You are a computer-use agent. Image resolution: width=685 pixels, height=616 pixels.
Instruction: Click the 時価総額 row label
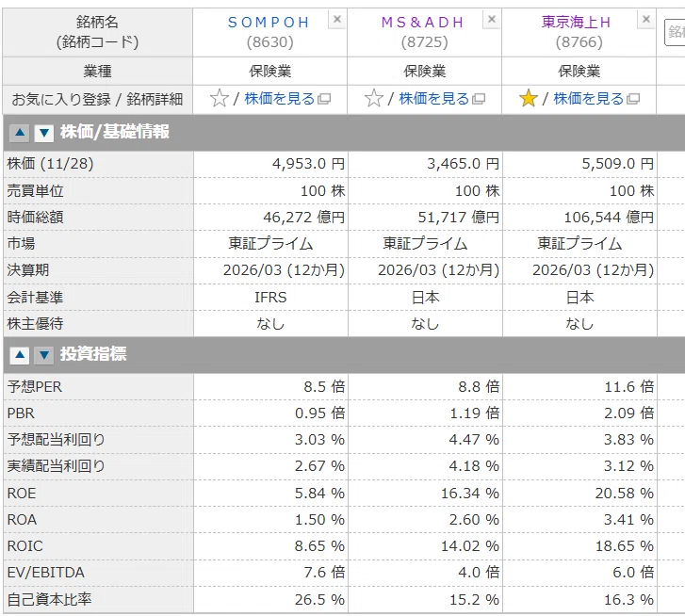click(35, 218)
